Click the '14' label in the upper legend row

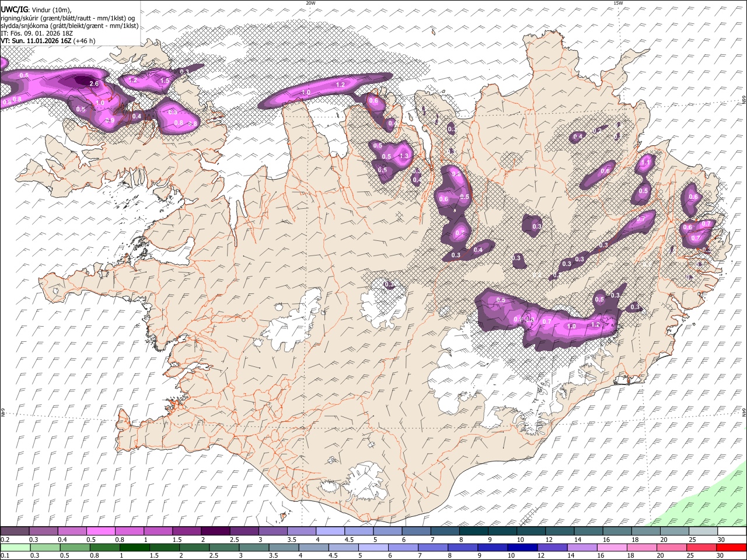pos(577,540)
